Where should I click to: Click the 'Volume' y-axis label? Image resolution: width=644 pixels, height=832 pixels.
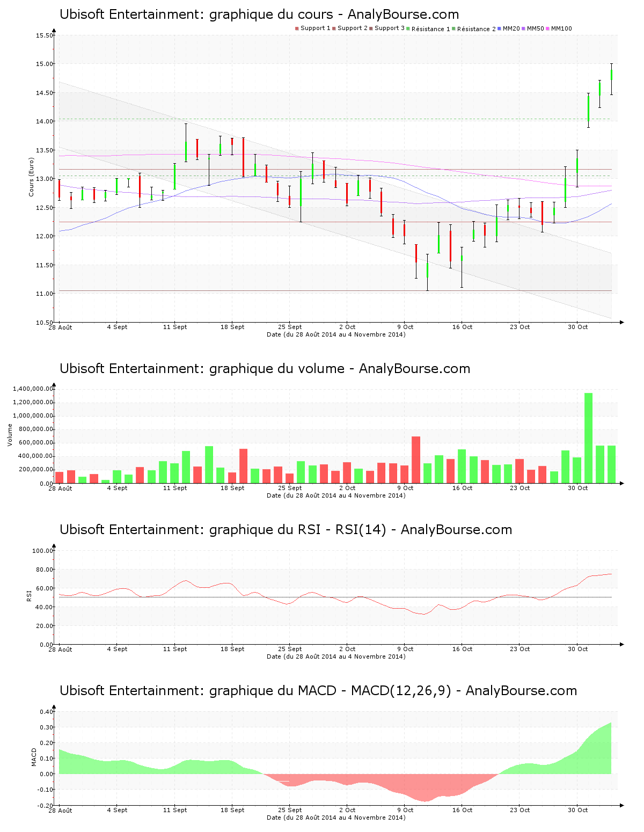(10, 435)
